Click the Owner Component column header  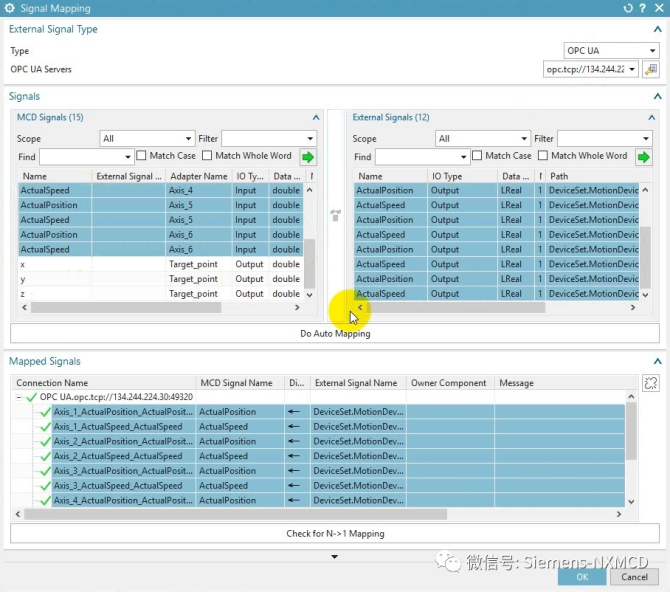pyautogui.click(x=450, y=383)
